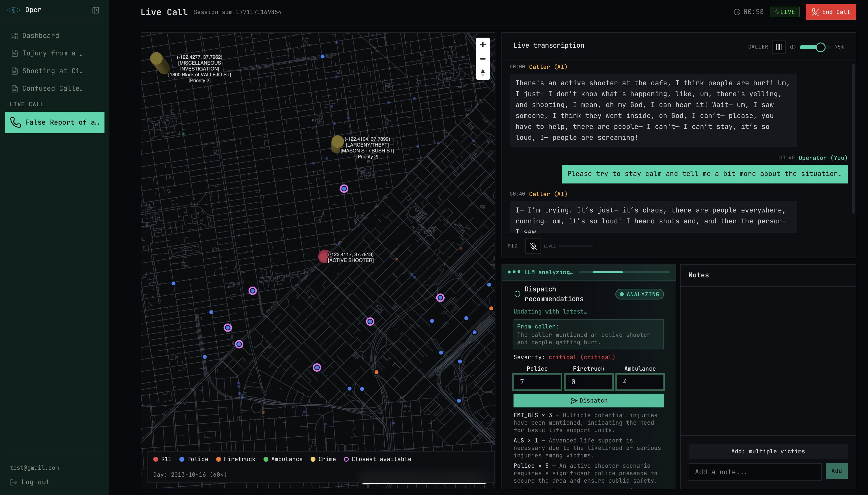Zoom in on the map
Image resolution: width=868 pixels, height=495 pixels.
[x=482, y=45]
